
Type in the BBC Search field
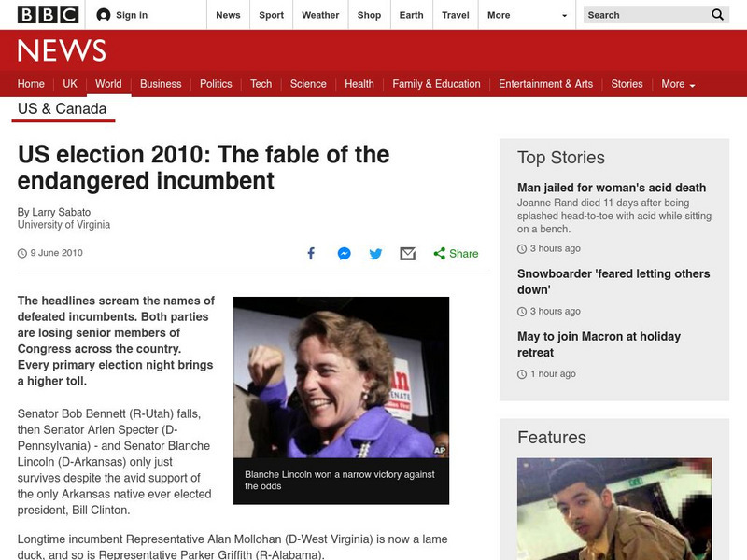[644, 15]
